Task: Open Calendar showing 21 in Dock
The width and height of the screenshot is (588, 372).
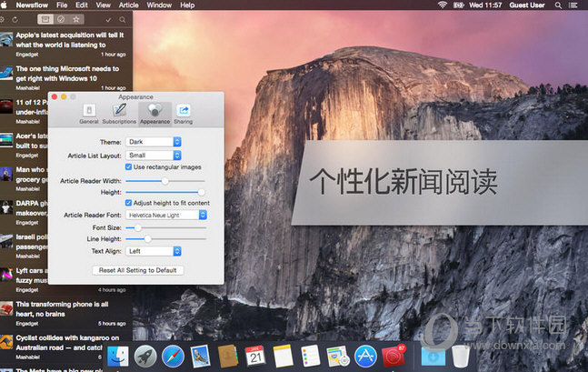Action: click(255, 357)
